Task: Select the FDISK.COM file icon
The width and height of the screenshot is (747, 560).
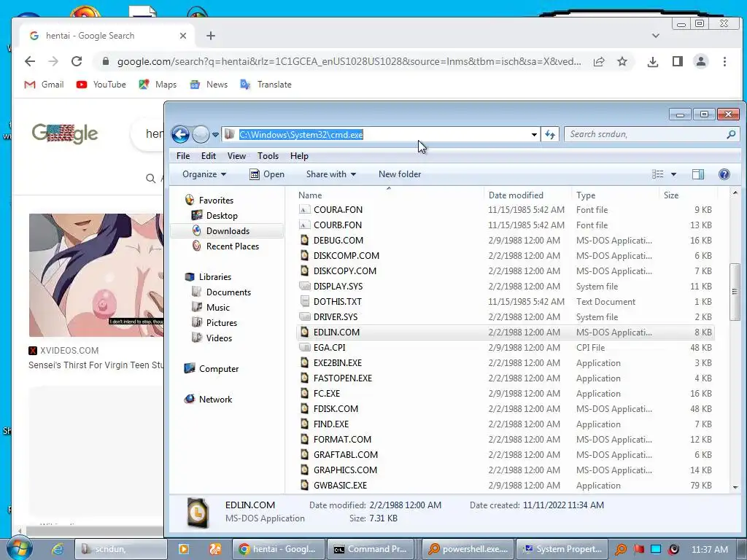Action: [x=304, y=408]
